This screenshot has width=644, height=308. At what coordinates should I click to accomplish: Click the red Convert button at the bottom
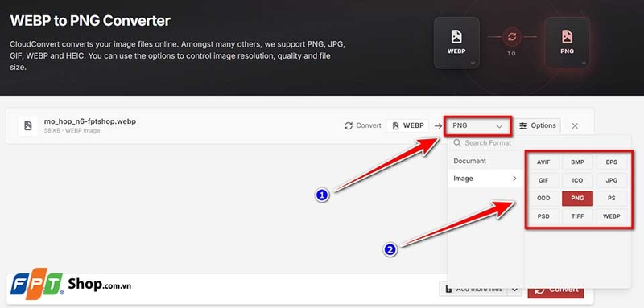(555, 290)
